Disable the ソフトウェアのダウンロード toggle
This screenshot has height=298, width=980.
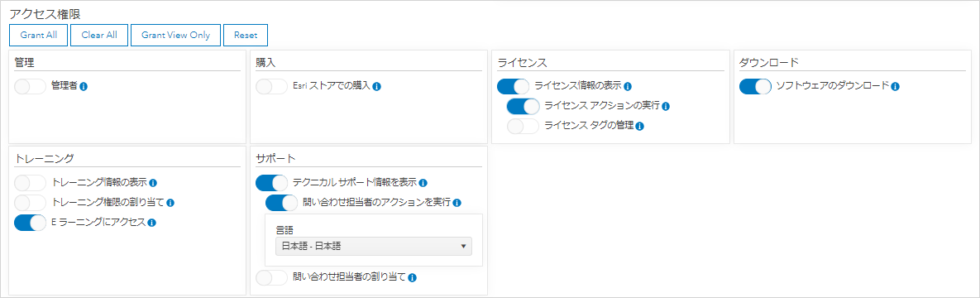click(x=755, y=86)
